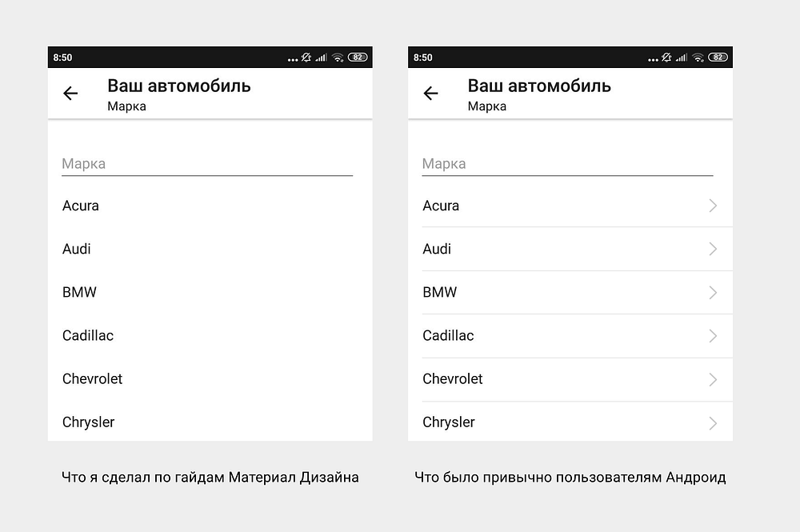This screenshot has height=532, width=800.
Task: Open chevron next to Acura
Action: point(714,206)
